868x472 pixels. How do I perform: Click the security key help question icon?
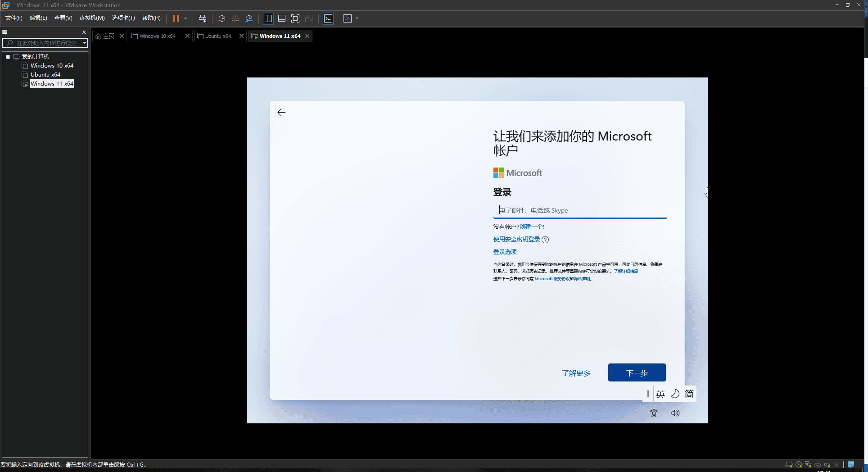[545, 240]
